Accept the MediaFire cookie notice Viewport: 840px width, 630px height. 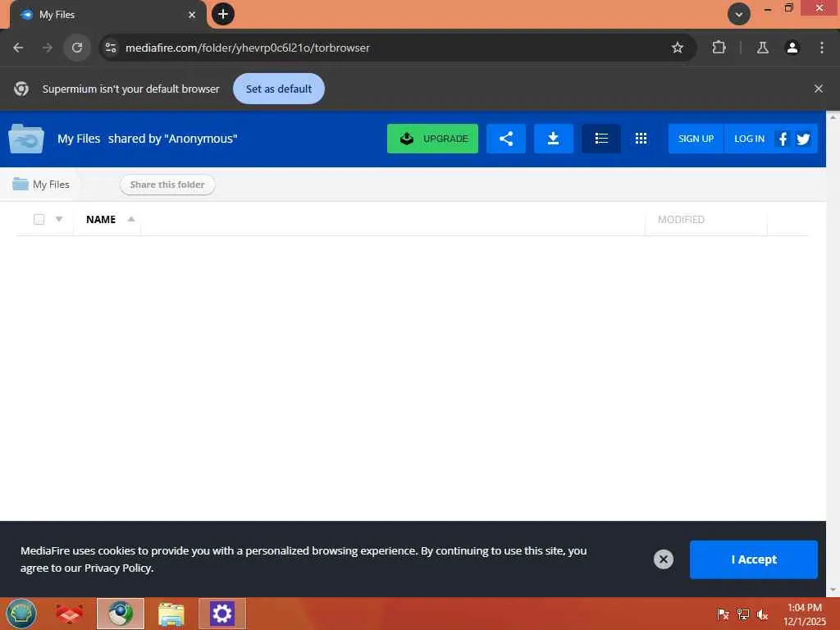tap(753, 559)
